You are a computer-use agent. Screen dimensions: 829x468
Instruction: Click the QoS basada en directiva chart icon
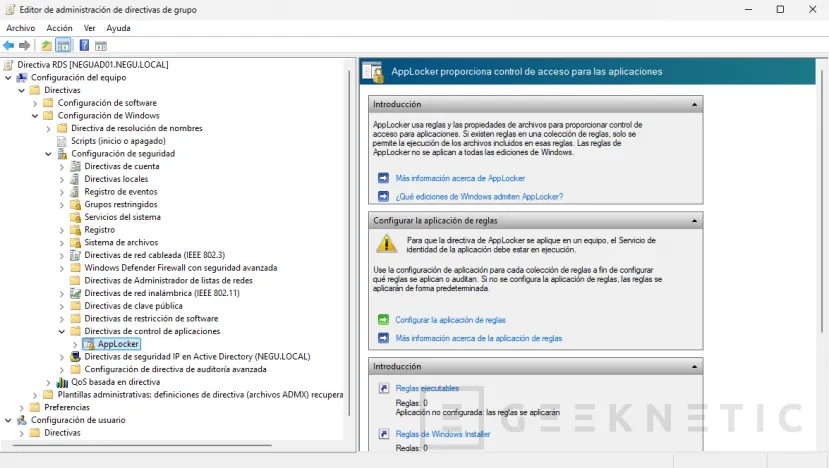point(62,382)
